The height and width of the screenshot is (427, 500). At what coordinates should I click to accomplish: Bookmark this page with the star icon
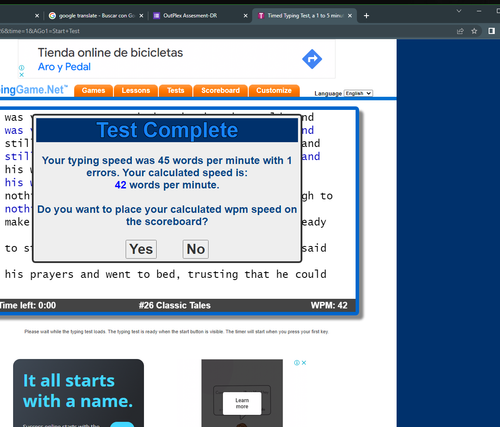pos(474,31)
